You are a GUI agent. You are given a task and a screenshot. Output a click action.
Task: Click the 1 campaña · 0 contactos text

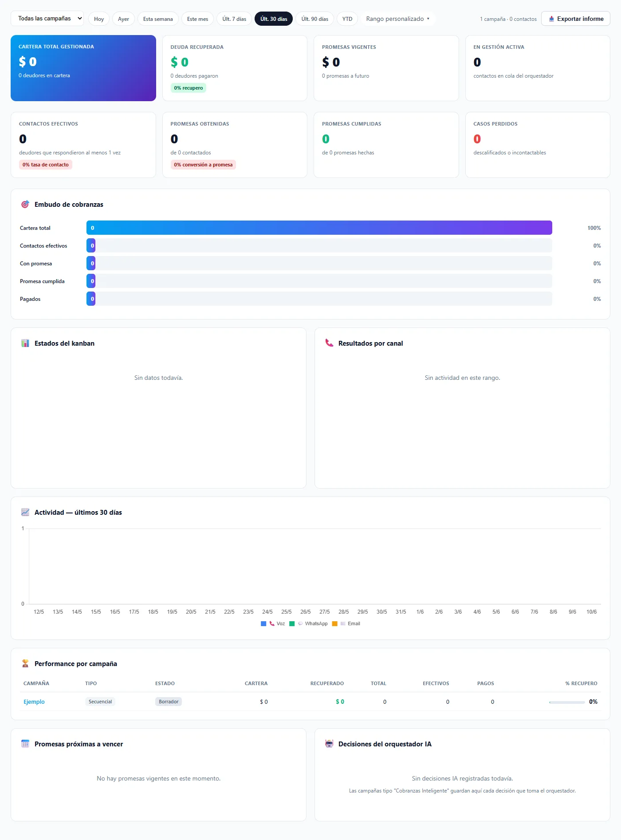(x=508, y=19)
